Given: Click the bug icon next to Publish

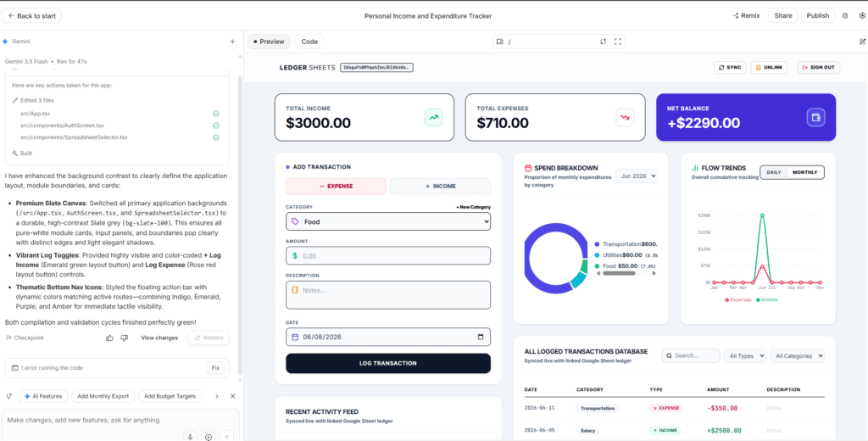Looking at the screenshot, I should click(x=845, y=15).
